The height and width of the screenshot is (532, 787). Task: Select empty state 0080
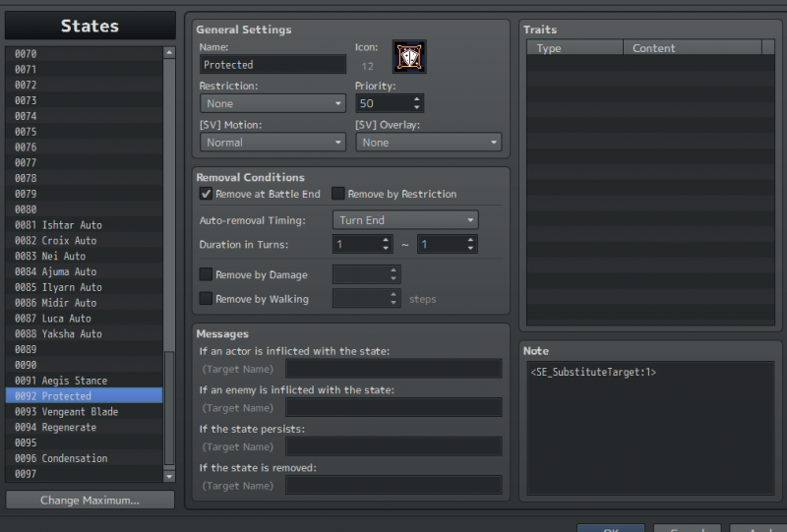(84, 209)
